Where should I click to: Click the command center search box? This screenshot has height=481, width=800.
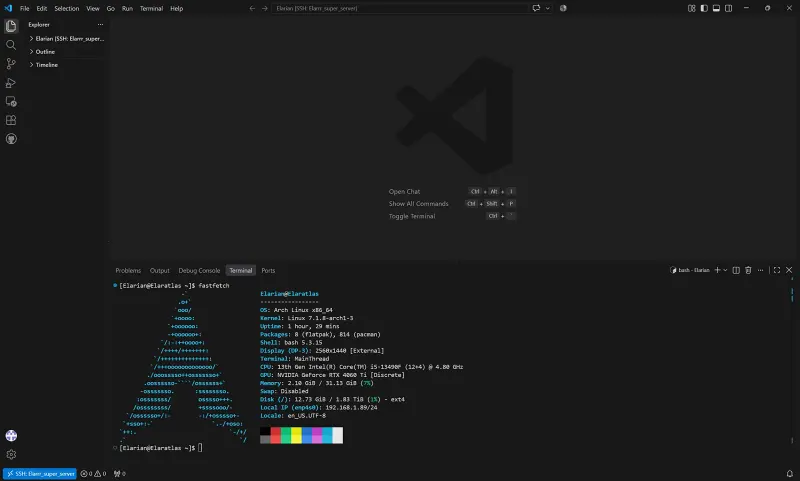pos(401,8)
